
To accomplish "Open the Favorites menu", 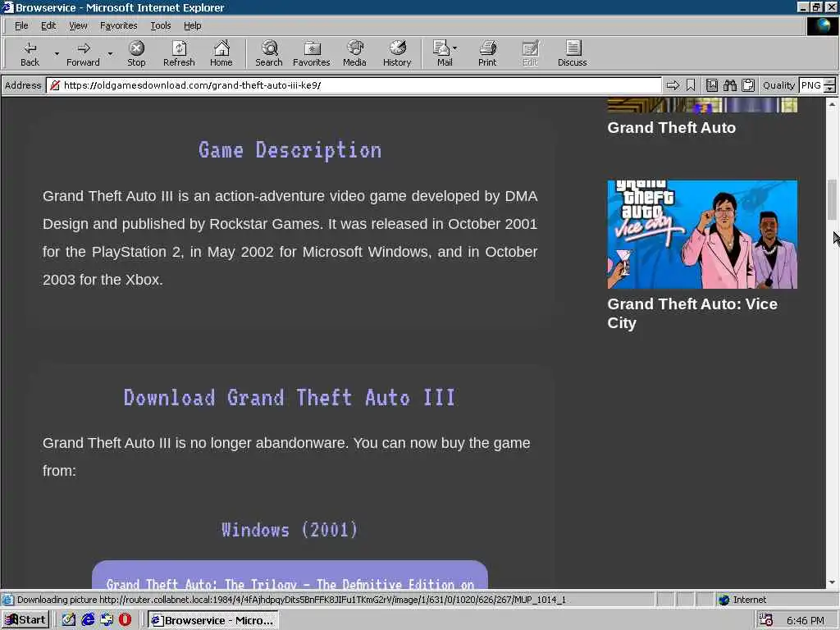I will [118, 25].
